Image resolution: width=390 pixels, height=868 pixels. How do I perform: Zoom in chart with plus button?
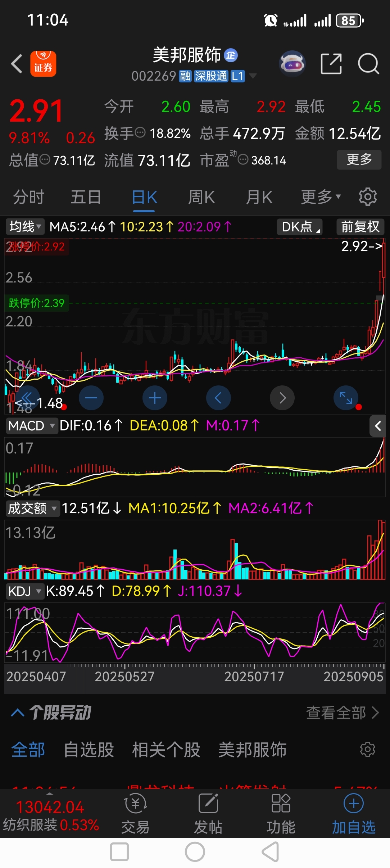tap(155, 398)
